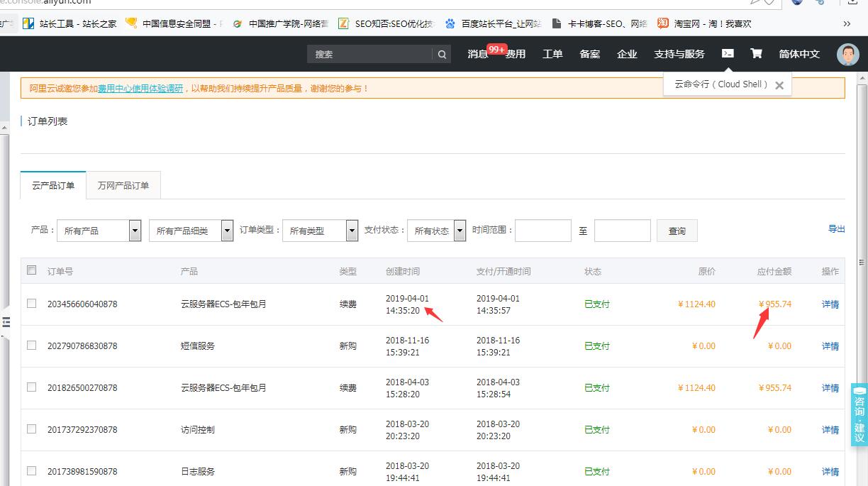This screenshot has height=486, width=868.
Task: Click the 创建时间 column header
Action: 403,272
